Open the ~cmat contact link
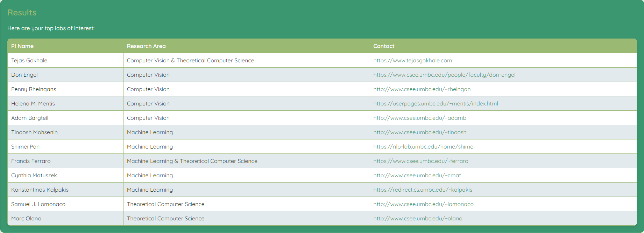Screen dimensions: 644x233 click(417, 175)
